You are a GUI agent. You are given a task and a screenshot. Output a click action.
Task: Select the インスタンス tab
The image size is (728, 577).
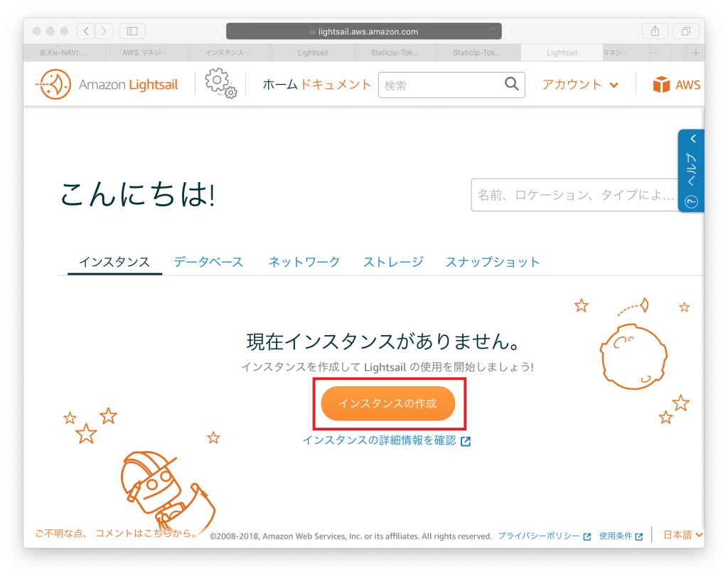point(114,262)
